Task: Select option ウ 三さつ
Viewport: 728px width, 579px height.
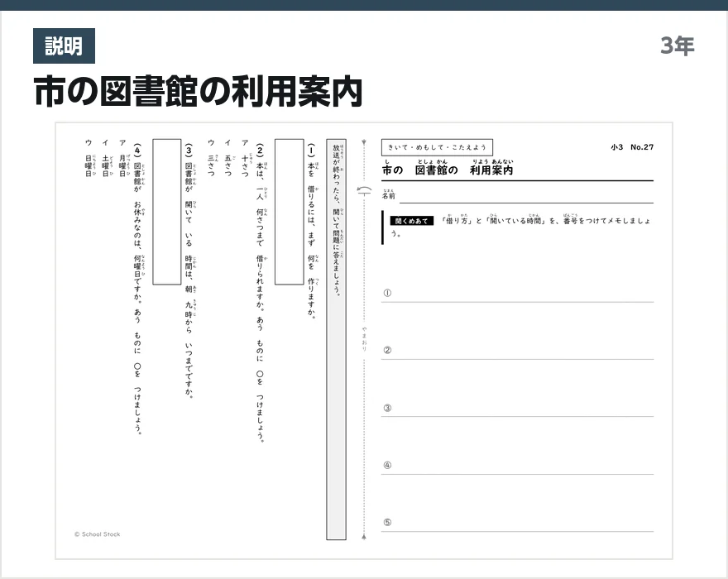Action: pos(211,158)
